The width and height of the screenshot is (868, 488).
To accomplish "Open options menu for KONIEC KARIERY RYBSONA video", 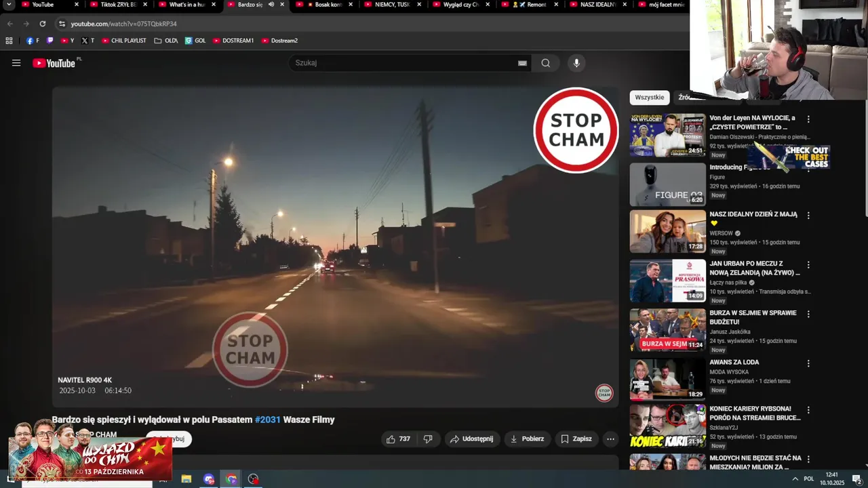I will [x=808, y=410].
